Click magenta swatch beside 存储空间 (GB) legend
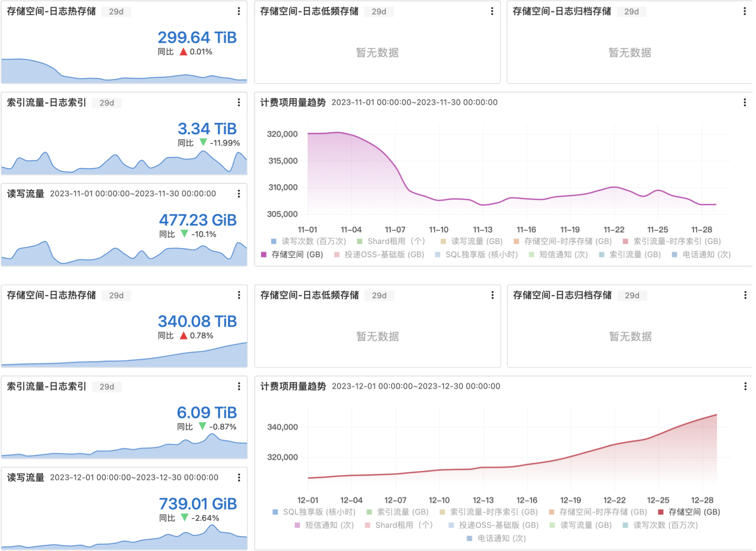This screenshot has width=756, height=551. [x=264, y=255]
